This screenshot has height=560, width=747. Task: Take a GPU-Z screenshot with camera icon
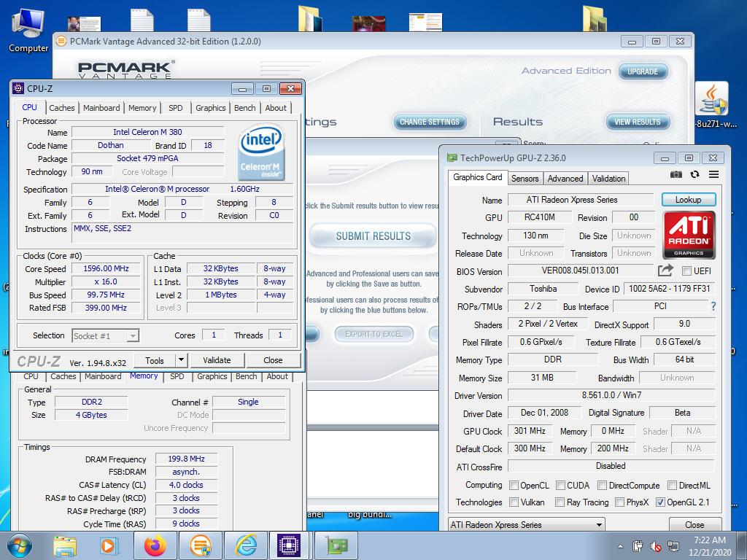[676, 174]
